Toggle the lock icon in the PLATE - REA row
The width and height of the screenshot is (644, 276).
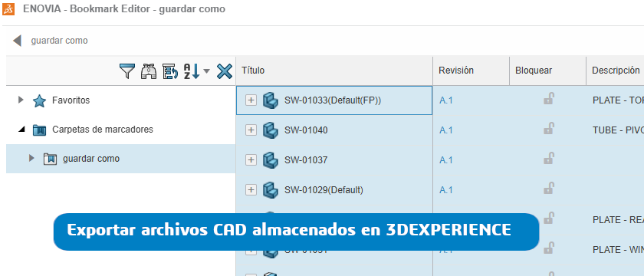549,218
